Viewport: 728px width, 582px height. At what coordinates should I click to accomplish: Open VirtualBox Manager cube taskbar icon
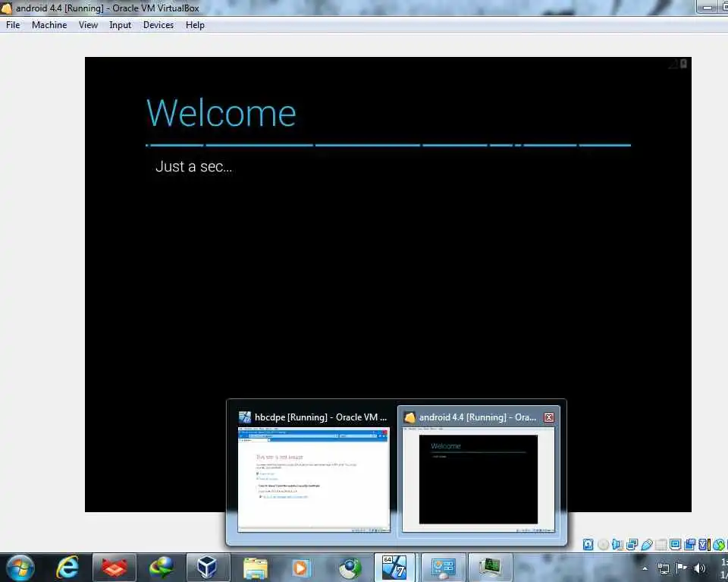[208, 568]
